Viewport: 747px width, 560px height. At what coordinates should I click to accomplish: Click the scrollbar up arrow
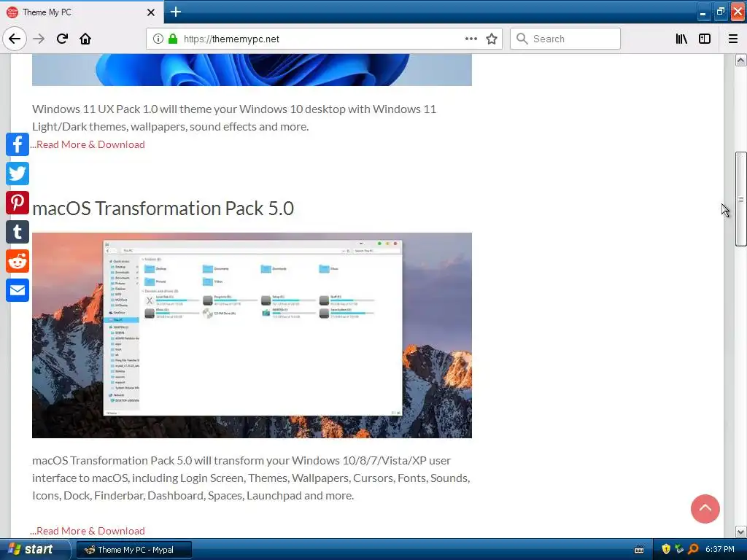pos(740,61)
